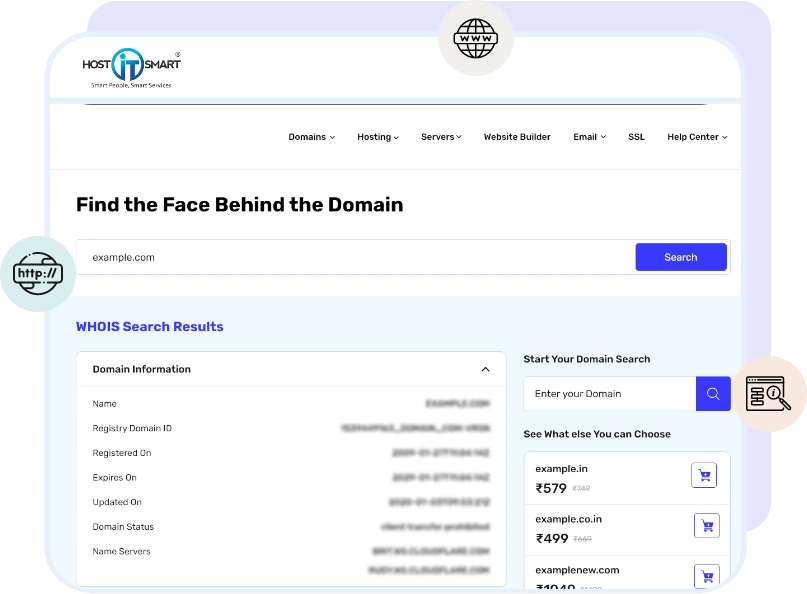Click the Name Servers label
The width and height of the screenshot is (807, 594).
121,551
